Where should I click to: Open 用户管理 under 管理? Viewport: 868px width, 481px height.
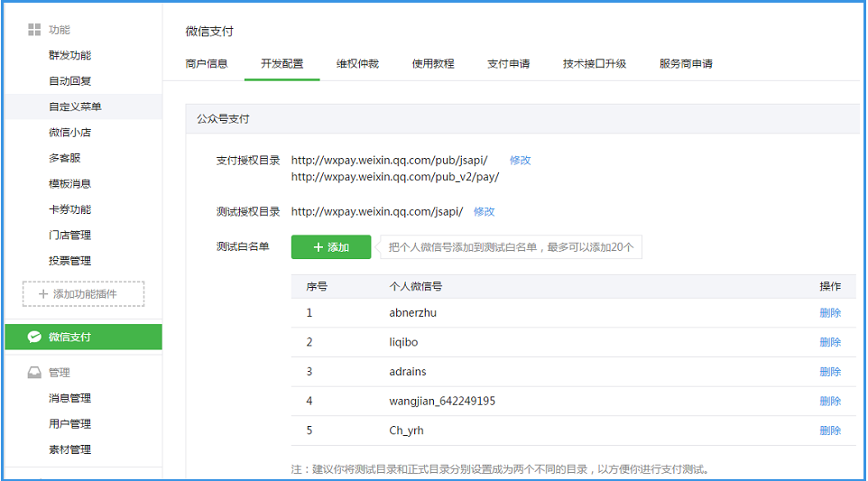[69, 423]
